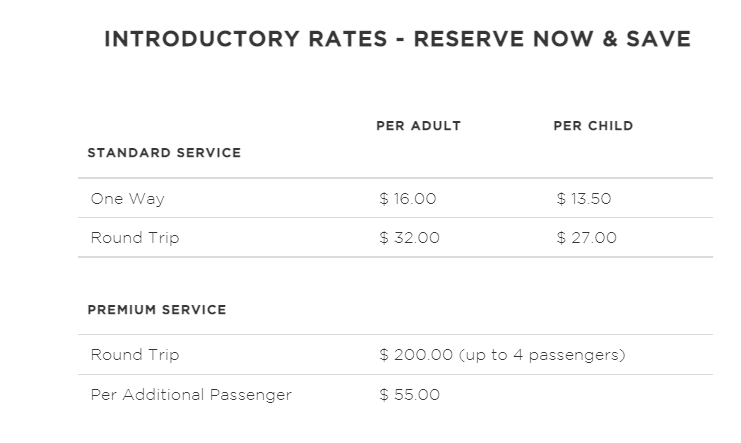Image resolution: width=741 pixels, height=443 pixels.
Task: Click the Premium Service Round Trip label
Action: pos(135,355)
